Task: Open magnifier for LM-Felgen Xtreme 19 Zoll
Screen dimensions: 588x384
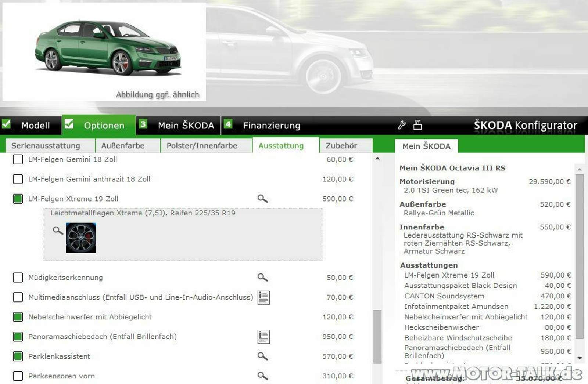Action: point(262,199)
